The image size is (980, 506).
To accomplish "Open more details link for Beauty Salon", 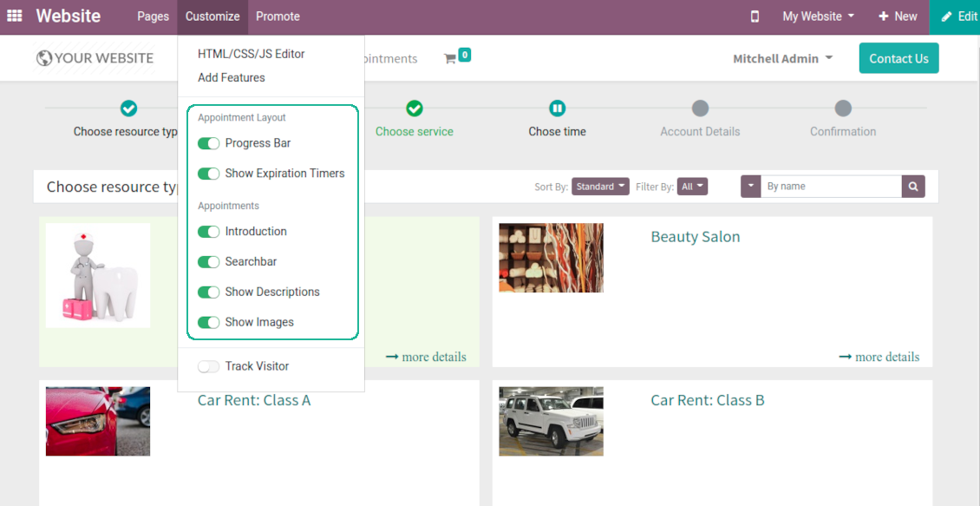I will pos(879,357).
